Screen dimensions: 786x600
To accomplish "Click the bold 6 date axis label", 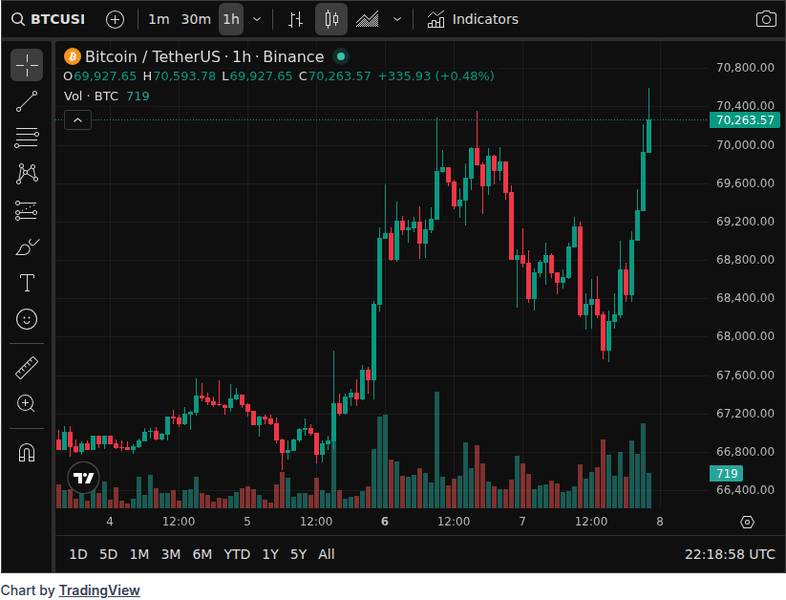I will pyautogui.click(x=384, y=521).
